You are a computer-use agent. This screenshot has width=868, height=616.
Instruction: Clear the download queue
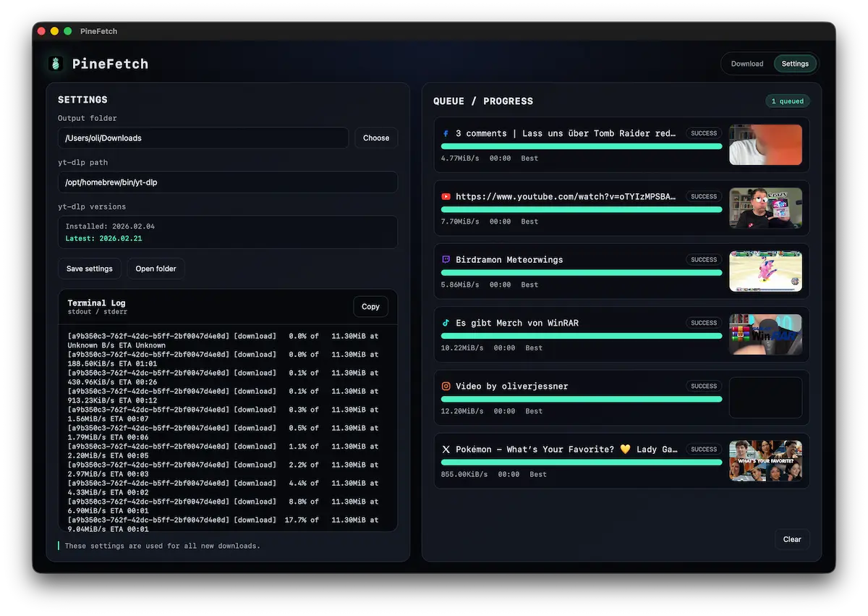pyautogui.click(x=792, y=539)
